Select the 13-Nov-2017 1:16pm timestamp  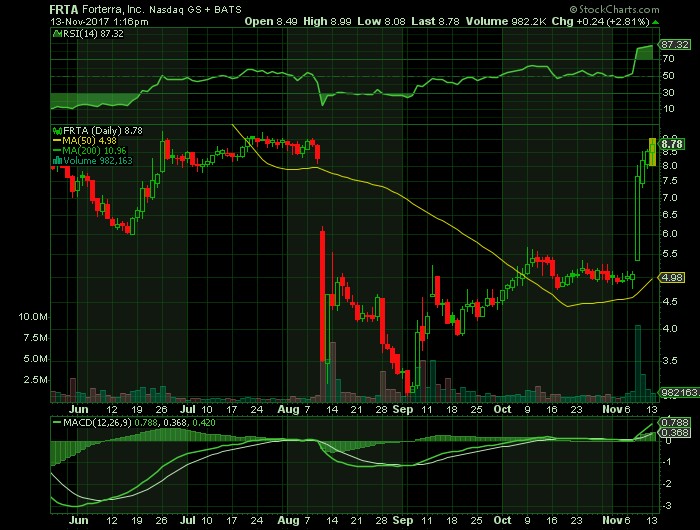[99, 21]
